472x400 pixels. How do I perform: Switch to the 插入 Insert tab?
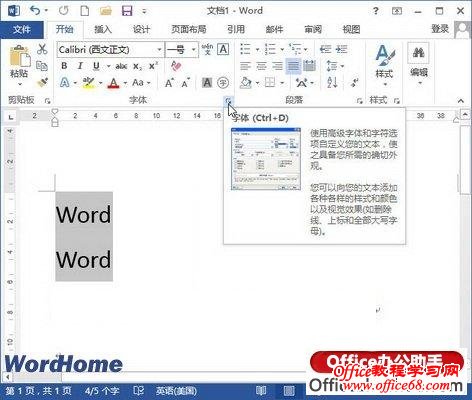click(x=103, y=30)
